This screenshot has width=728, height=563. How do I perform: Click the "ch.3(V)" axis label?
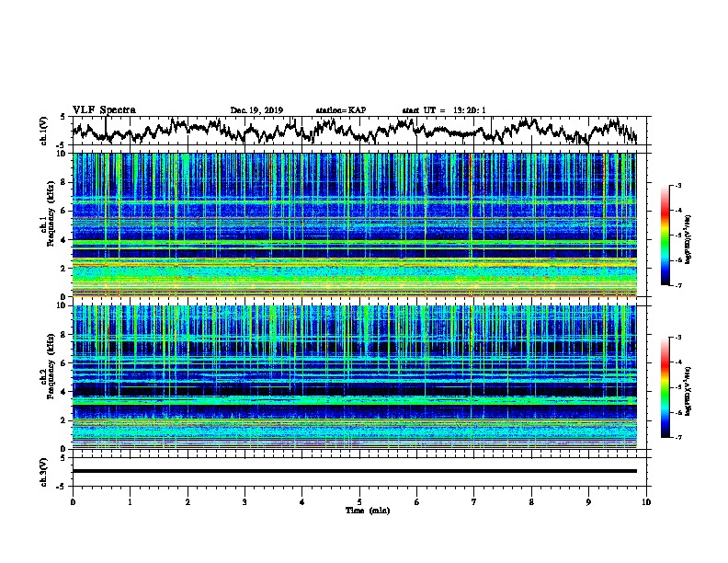(44, 472)
